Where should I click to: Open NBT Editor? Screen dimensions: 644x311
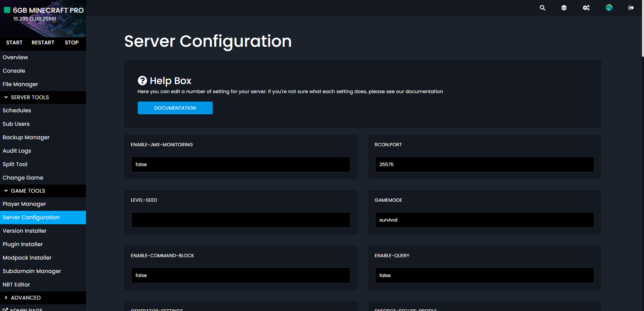43,284
